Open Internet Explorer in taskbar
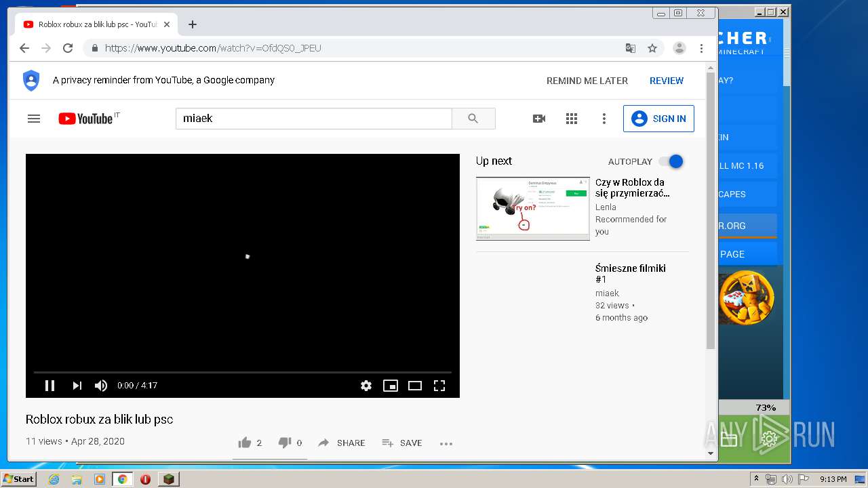The image size is (868, 488). click(x=54, y=479)
